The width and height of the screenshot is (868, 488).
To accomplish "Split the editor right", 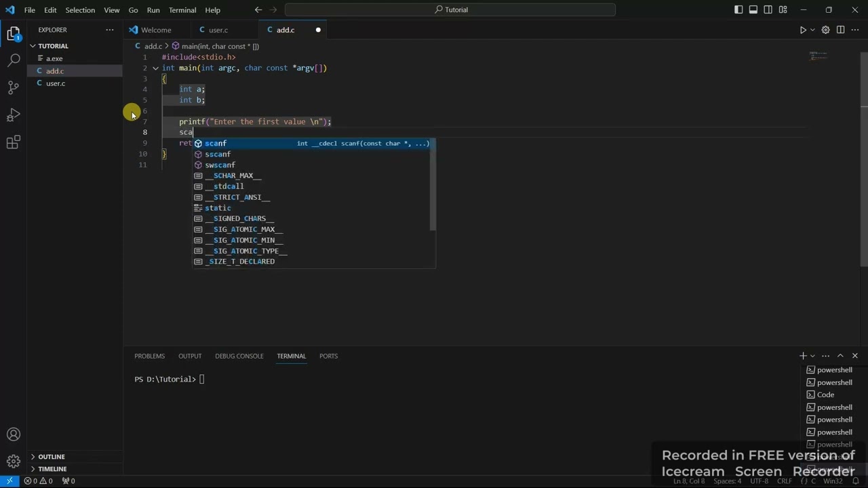I will (840, 30).
